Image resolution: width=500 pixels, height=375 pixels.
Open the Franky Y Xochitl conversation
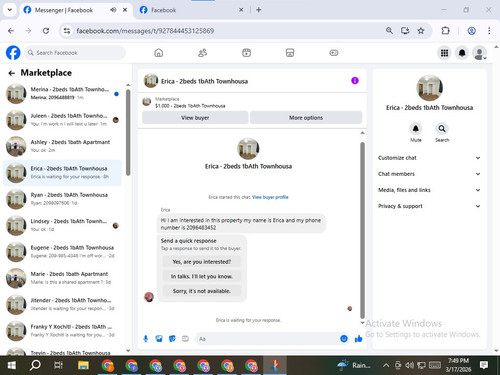pos(62,331)
